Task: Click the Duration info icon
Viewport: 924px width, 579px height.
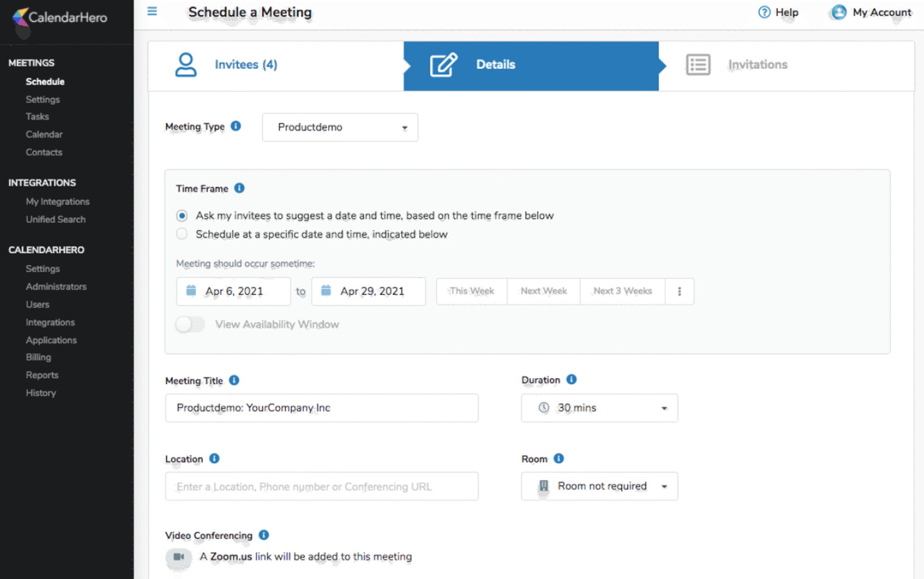Action: [x=571, y=380]
